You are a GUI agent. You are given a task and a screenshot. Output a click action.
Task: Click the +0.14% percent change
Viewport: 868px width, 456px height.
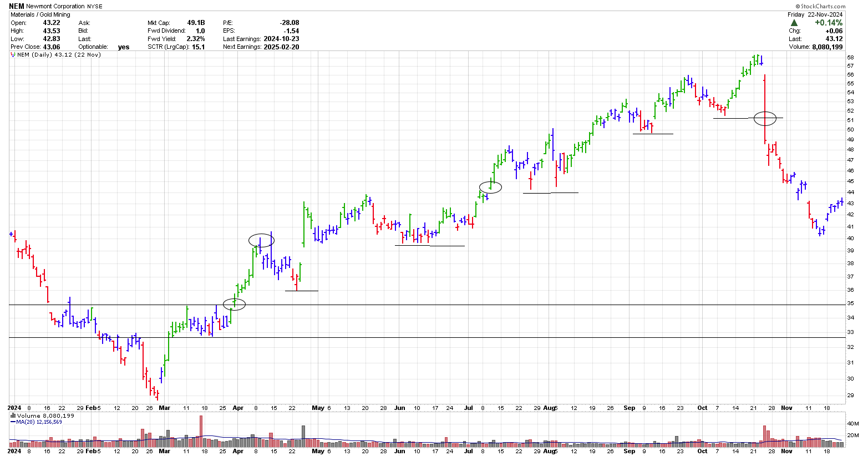tap(829, 23)
